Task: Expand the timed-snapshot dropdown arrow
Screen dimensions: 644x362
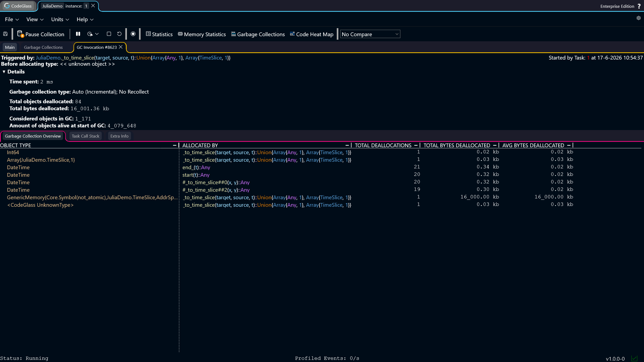Action: (97, 34)
